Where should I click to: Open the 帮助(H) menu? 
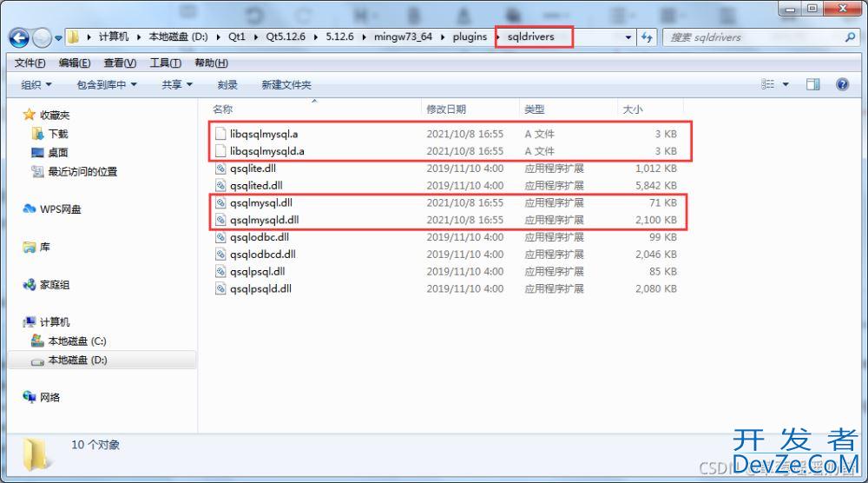click(x=212, y=63)
